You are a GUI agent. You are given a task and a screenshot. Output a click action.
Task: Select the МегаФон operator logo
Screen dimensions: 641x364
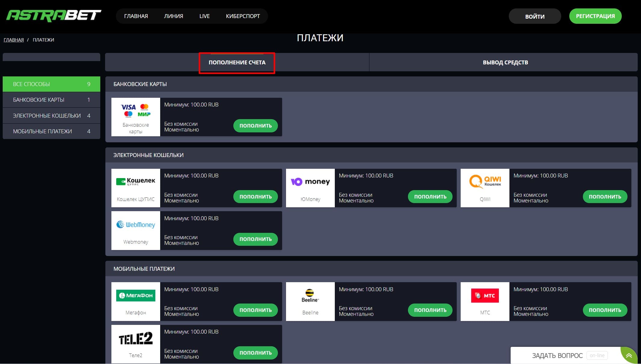coord(135,295)
